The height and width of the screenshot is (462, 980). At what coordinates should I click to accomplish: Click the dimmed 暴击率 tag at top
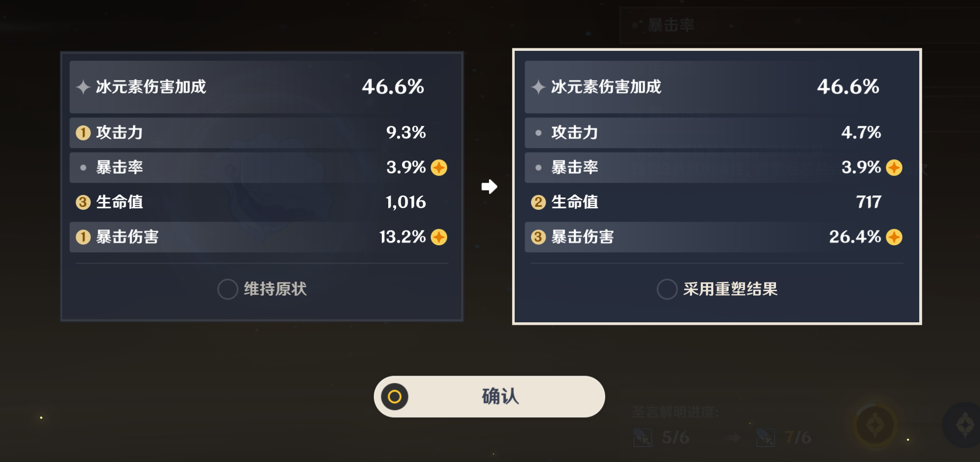pyautogui.click(x=670, y=25)
